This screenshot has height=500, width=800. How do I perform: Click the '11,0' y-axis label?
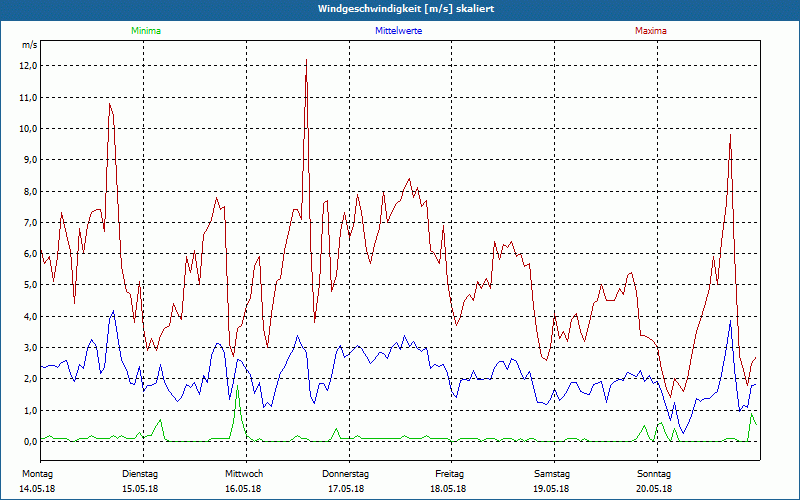click(x=29, y=97)
